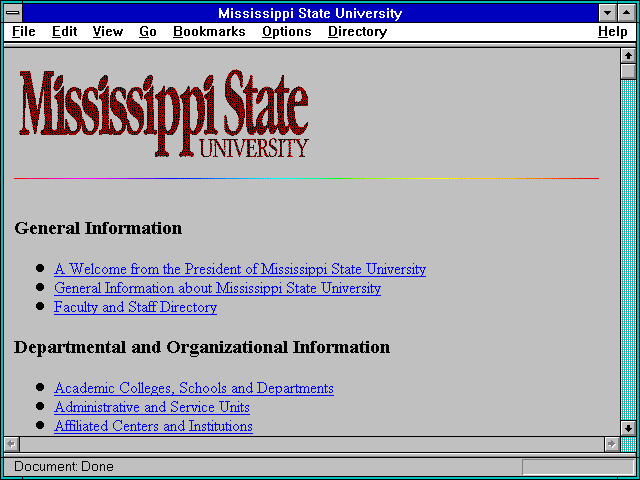Open the Help menu

click(613, 32)
